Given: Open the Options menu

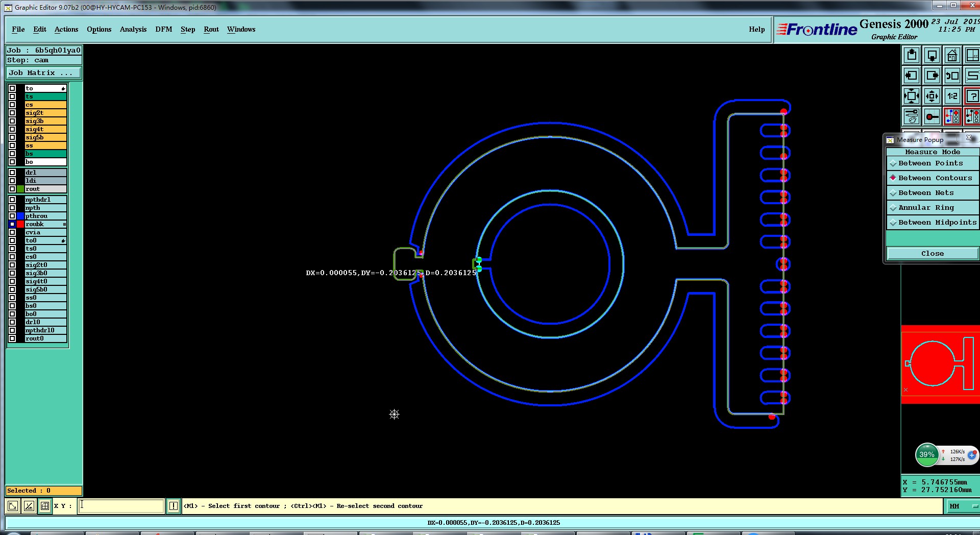Looking at the screenshot, I should click(x=99, y=29).
